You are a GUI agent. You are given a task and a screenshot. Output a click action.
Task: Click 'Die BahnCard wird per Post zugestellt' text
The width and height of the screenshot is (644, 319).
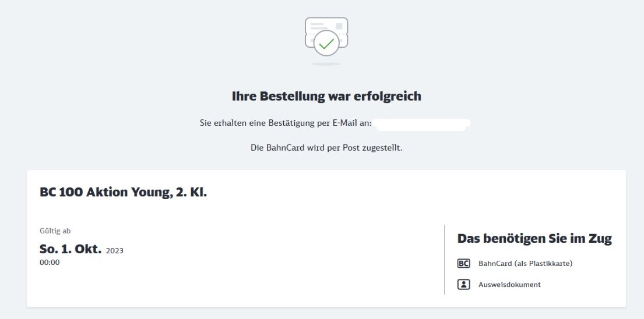pos(326,148)
